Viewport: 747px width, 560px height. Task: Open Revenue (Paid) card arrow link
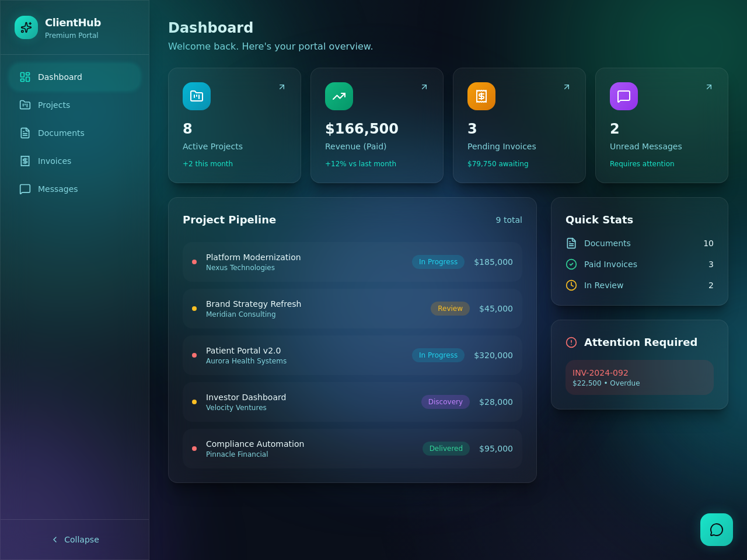tap(424, 87)
